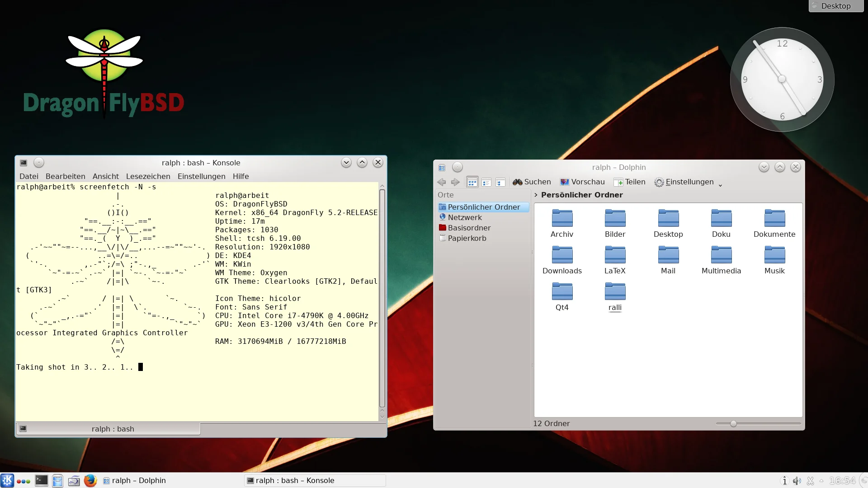Open Einstellungen menu in Dolphin toolbar
The image size is (868, 488).
pyautogui.click(x=684, y=182)
